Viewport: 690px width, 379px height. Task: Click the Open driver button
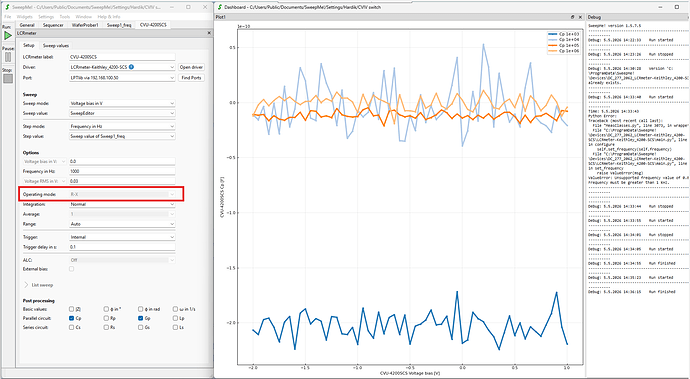[x=191, y=67]
